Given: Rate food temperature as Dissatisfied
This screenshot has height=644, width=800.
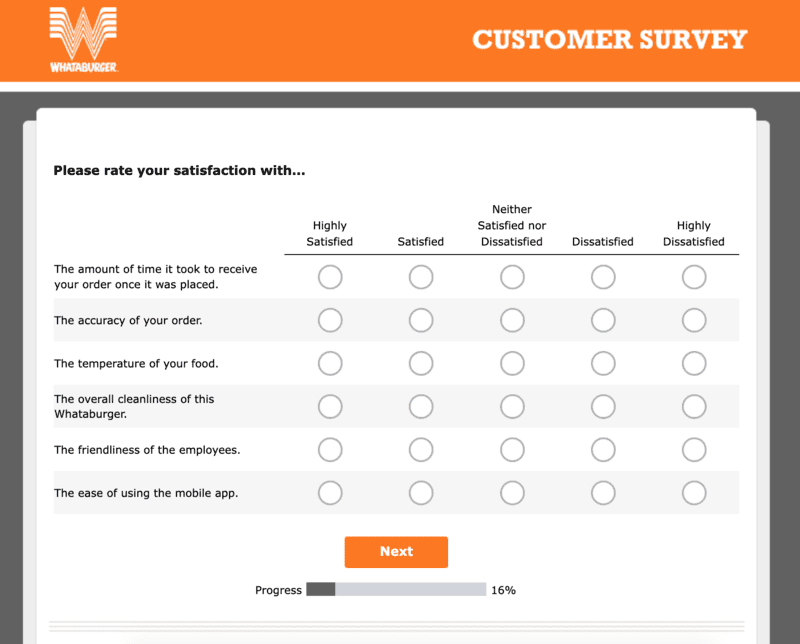Looking at the screenshot, I should coord(603,363).
